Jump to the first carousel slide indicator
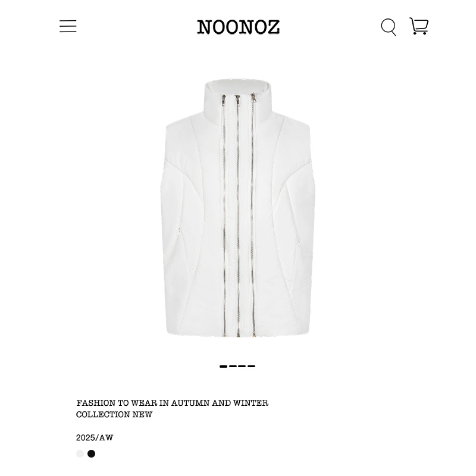476x476 pixels. coord(224,367)
